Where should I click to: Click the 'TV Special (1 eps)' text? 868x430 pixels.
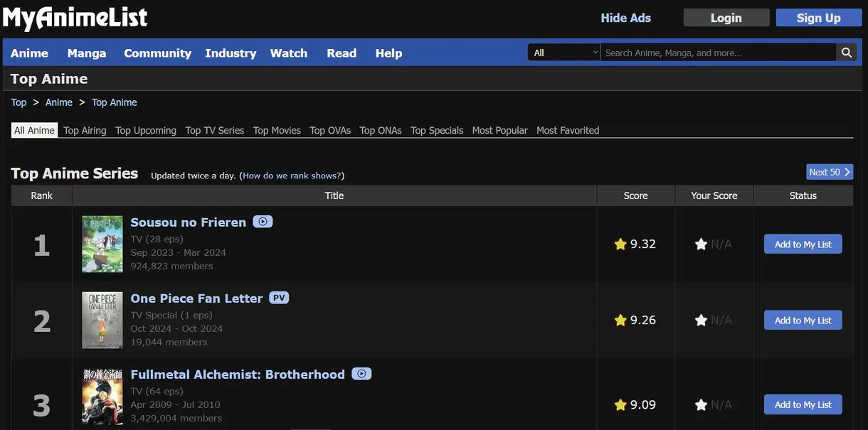(x=171, y=315)
